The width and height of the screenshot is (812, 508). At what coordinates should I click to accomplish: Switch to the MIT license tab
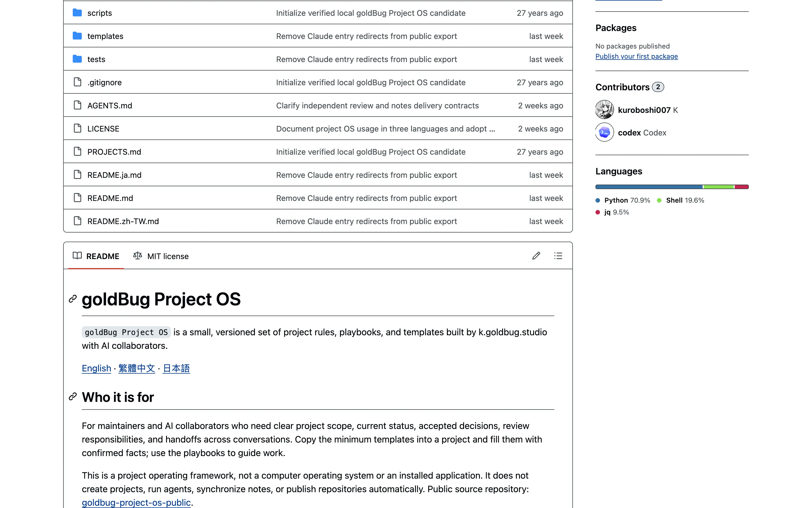161,256
